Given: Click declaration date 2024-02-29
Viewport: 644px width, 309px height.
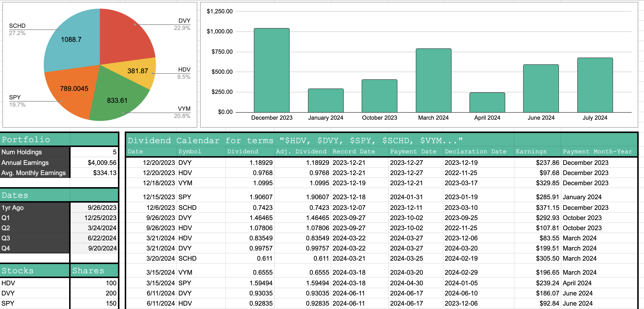Looking at the screenshot, I should tap(478, 272).
